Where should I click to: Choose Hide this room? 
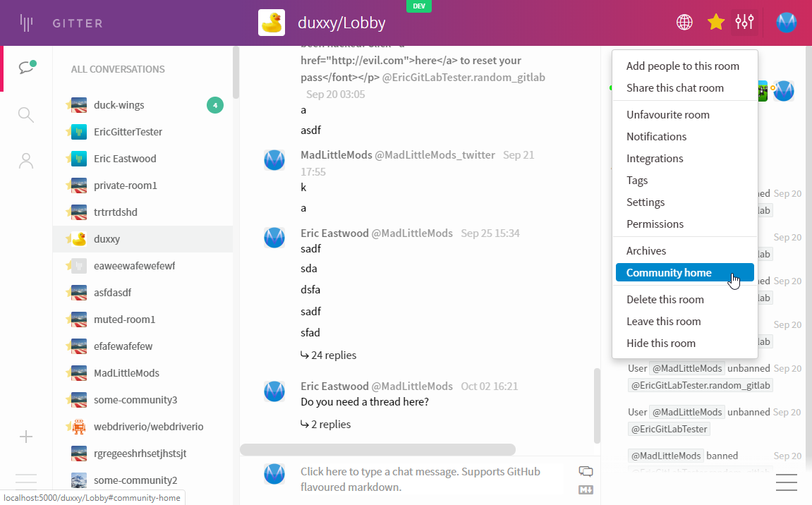[x=684, y=343]
